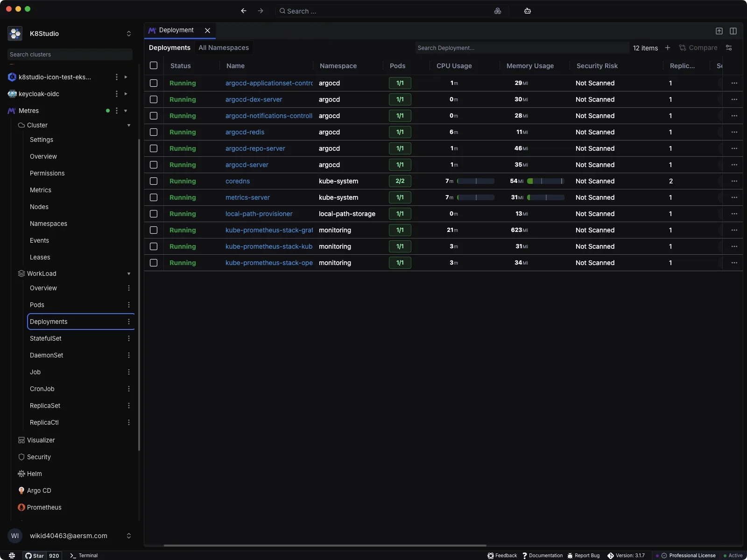This screenshot has height=560, width=747.
Task: Open row actions for coredns deployment
Action: [734, 181]
